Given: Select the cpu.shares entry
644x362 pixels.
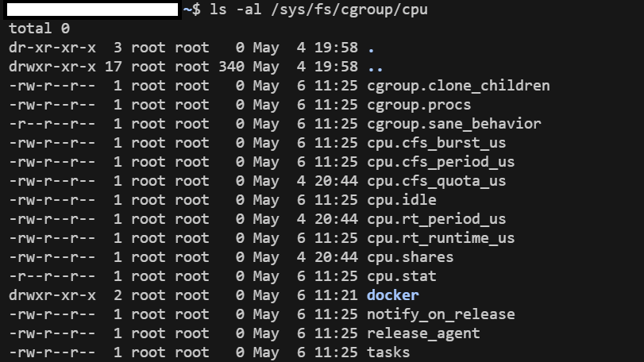Looking at the screenshot, I should pos(410,257).
